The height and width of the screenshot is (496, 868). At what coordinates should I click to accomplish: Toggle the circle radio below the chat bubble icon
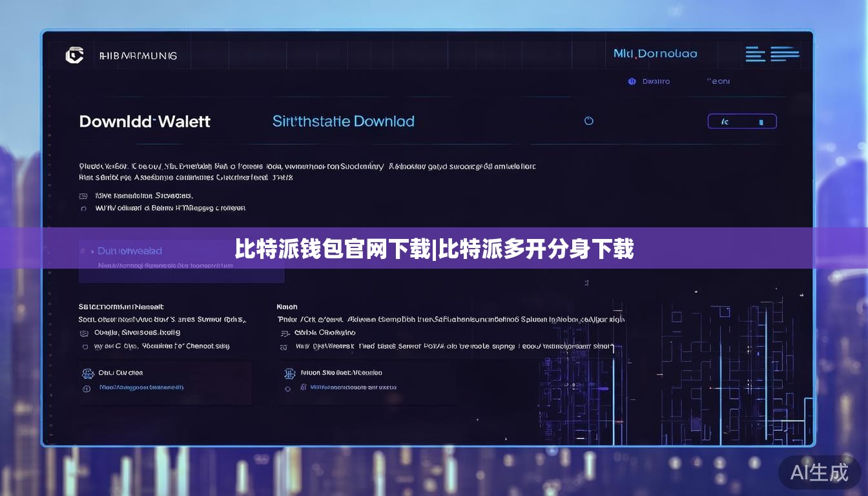83,208
